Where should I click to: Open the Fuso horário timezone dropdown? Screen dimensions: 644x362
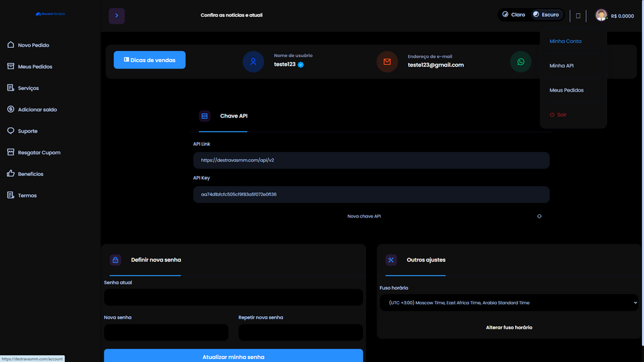(509, 303)
